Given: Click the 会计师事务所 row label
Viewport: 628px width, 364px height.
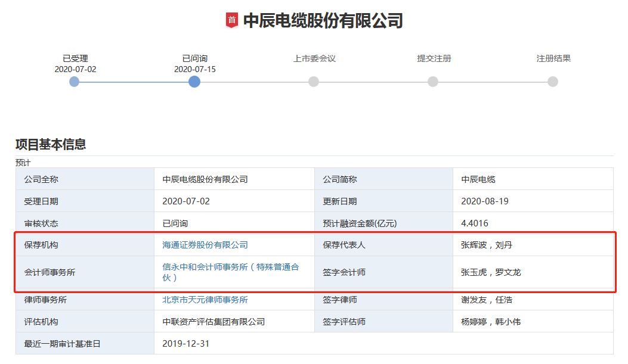Looking at the screenshot, I should coord(50,272).
